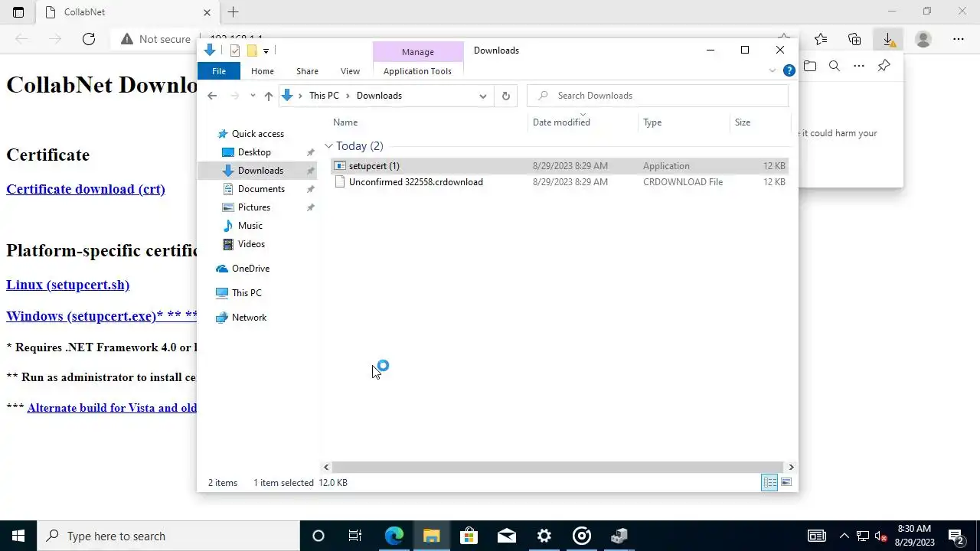The image size is (980, 551).
Task: Open the Videos folder in sidebar
Action: point(251,244)
